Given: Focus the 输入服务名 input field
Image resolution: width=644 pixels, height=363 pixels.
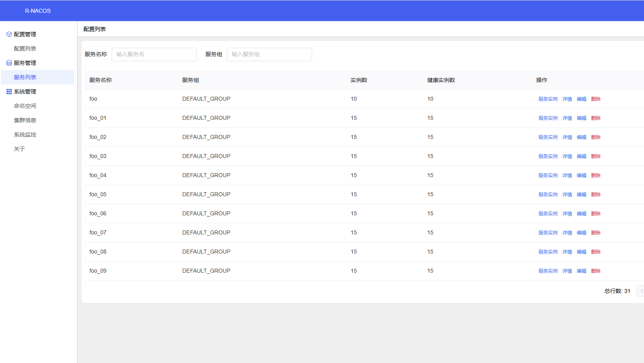Looking at the screenshot, I should [x=154, y=55].
